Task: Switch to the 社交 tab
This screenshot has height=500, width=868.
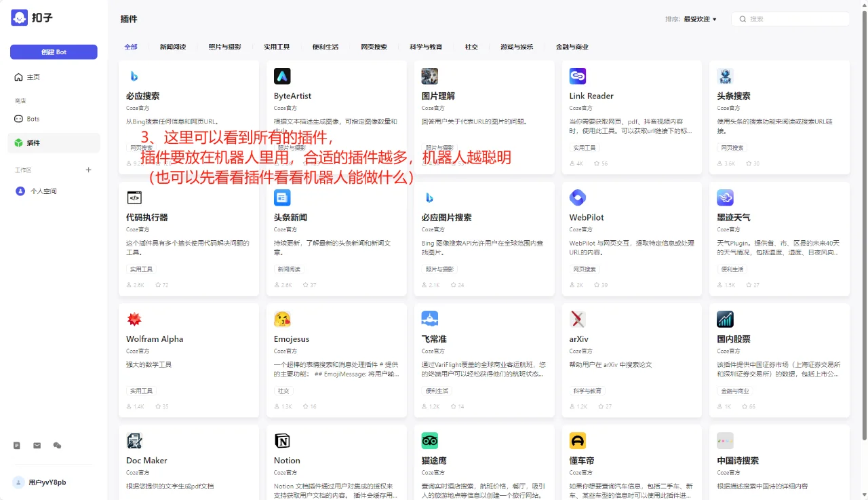Action: point(471,47)
